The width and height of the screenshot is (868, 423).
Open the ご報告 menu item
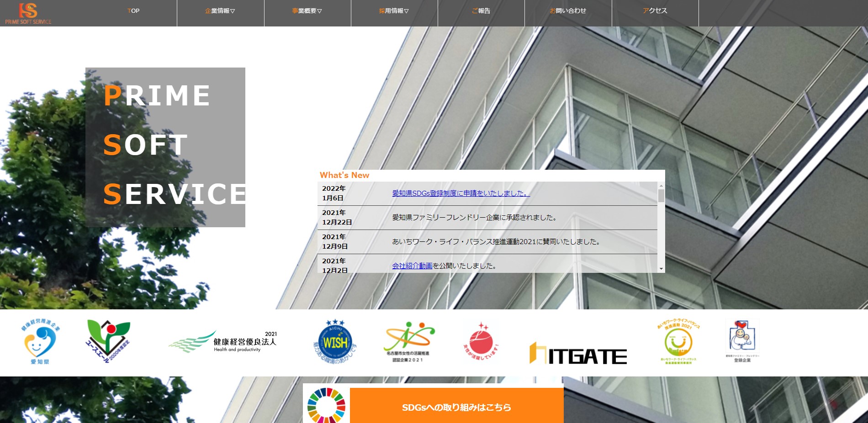click(481, 11)
